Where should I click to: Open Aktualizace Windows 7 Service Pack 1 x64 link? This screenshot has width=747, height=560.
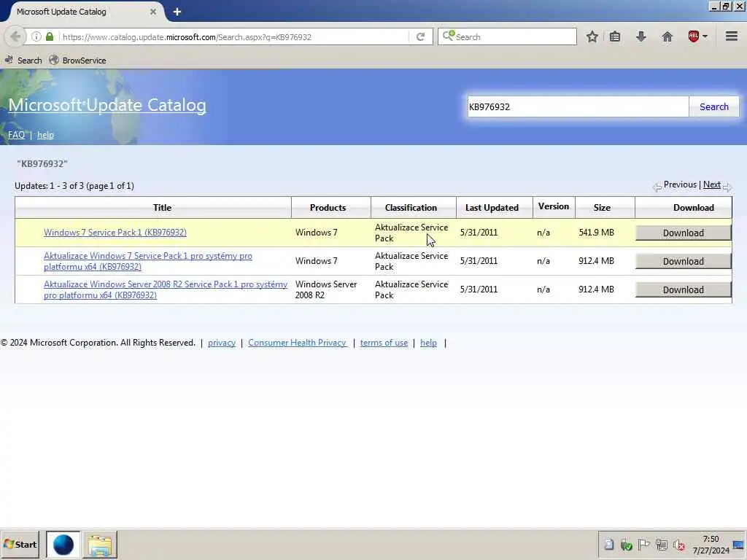(147, 262)
